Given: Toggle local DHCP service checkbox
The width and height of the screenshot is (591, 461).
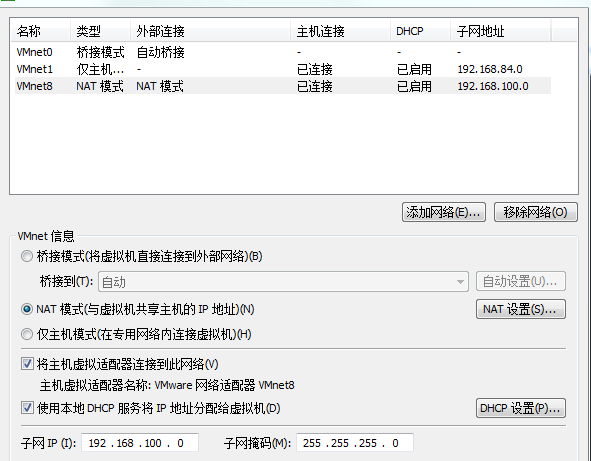Looking at the screenshot, I should [x=27, y=408].
